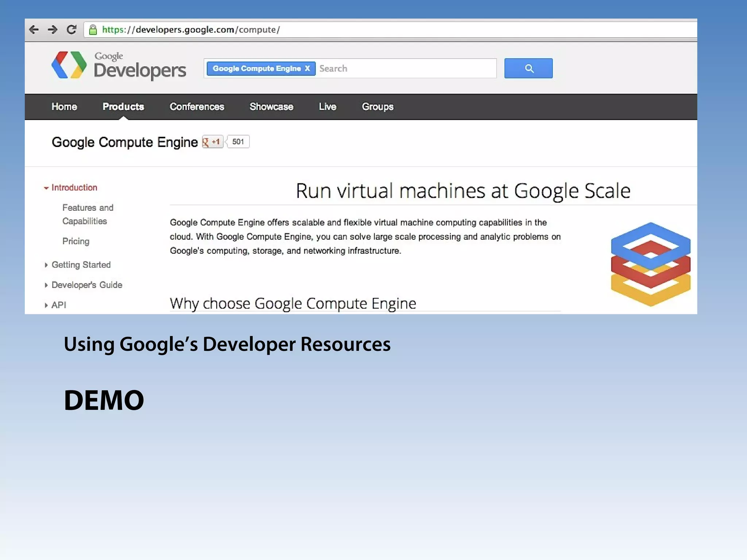This screenshot has height=560, width=747.
Task: Click the browser forward arrow
Action: click(x=53, y=30)
